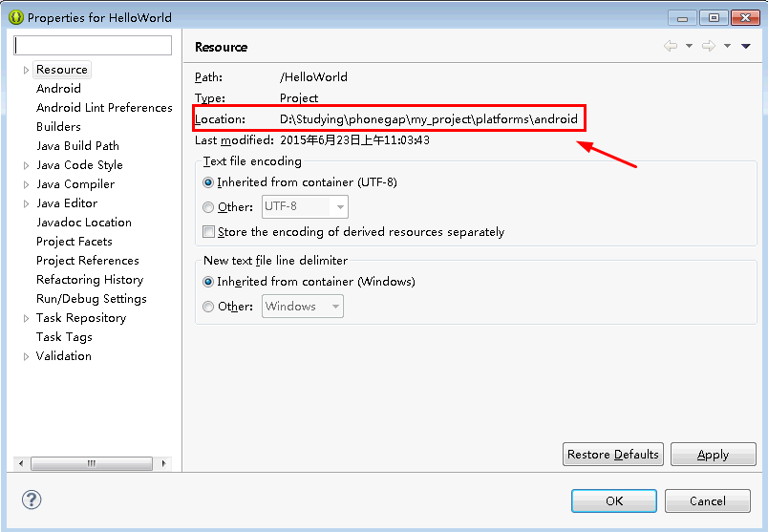Open Android Lint Preferences page
768x532 pixels.
click(104, 108)
